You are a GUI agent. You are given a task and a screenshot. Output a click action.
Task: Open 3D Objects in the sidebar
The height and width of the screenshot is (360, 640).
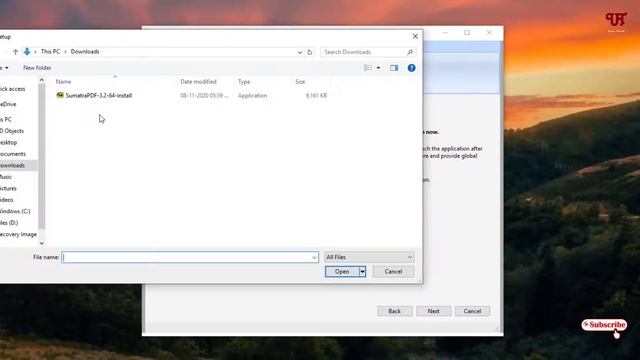point(12,131)
